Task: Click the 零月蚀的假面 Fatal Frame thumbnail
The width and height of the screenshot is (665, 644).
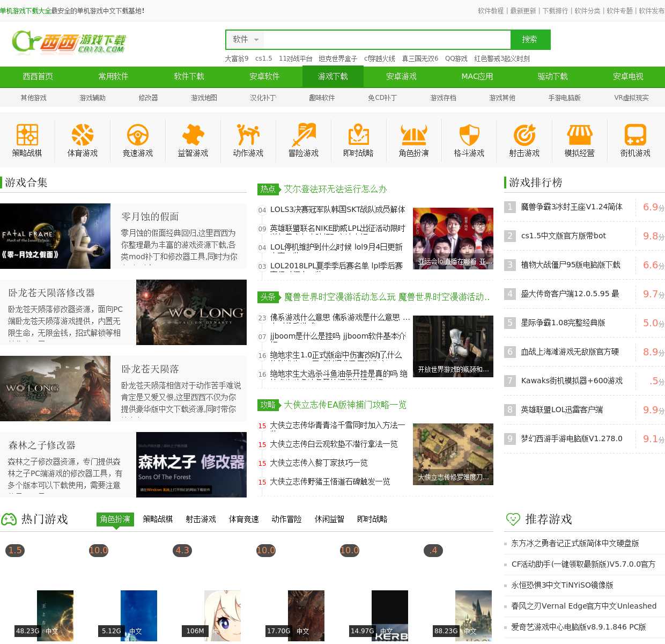Action: (x=55, y=236)
